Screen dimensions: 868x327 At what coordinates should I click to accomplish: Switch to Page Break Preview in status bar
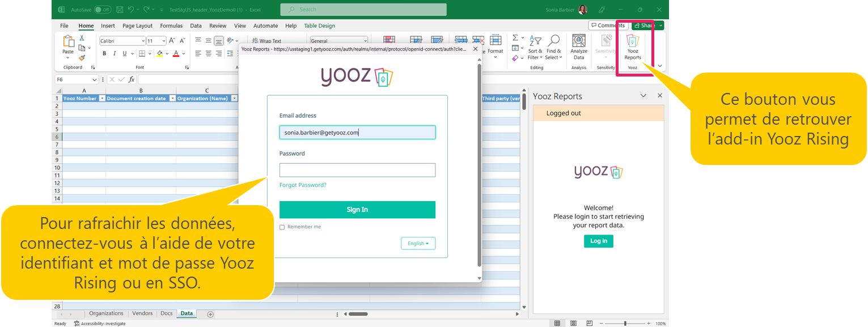click(x=588, y=323)
